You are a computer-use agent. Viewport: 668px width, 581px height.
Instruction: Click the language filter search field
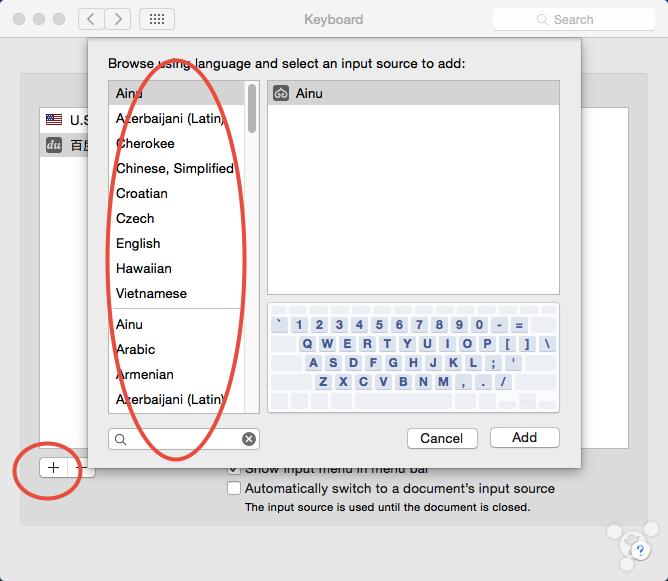pyautogui.click(x=184, y=439)
